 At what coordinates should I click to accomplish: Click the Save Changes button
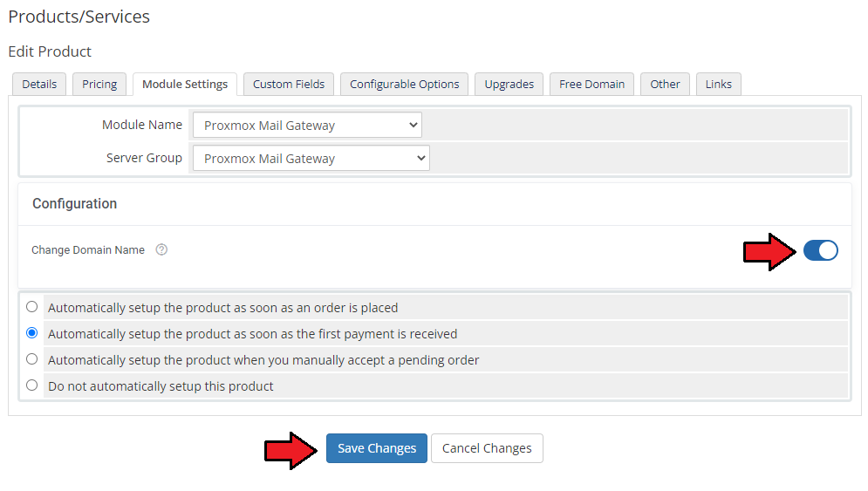click(x=377, y=447)
